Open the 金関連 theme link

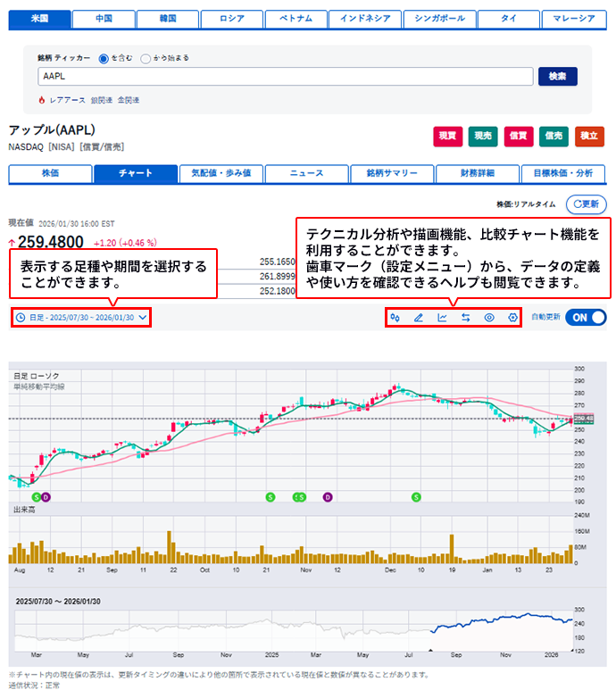click(x=129, y=100)
